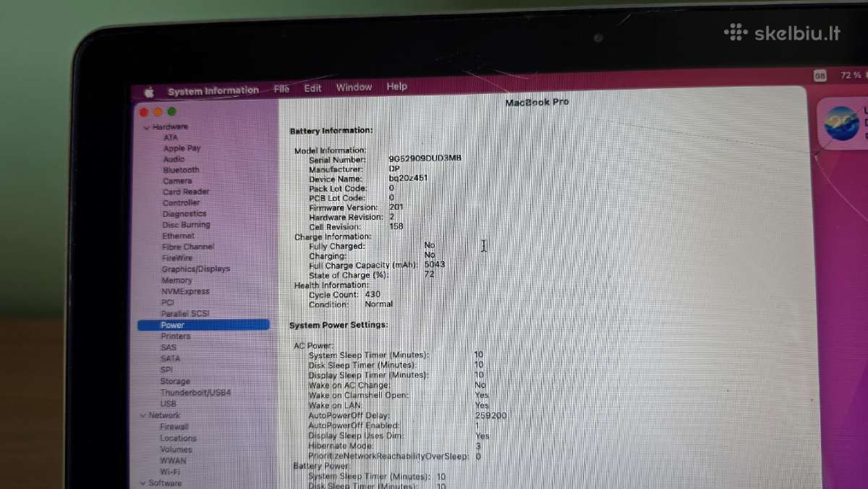Click the MacBook Pro window title

pyautogui.click(x=537, y=103)
